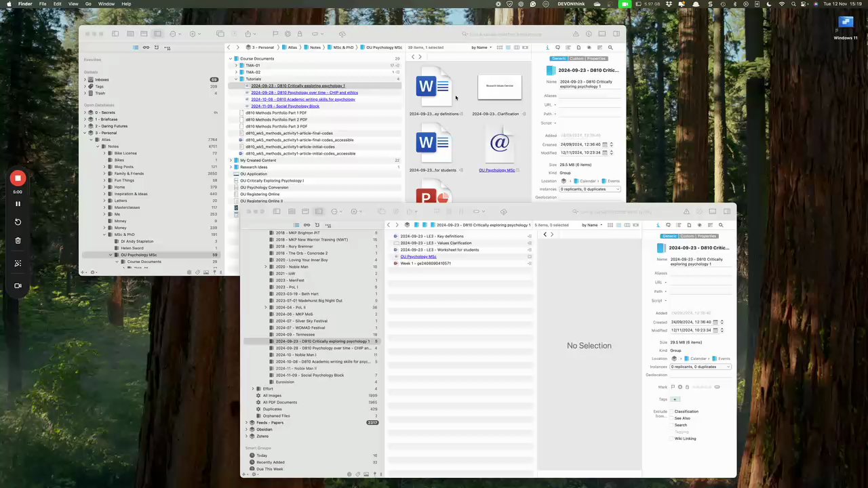The width and height of the screenshot is (868, 488).
Task: Change sort order via 'by Name' dropdown, back window
Action: point(481,47)
